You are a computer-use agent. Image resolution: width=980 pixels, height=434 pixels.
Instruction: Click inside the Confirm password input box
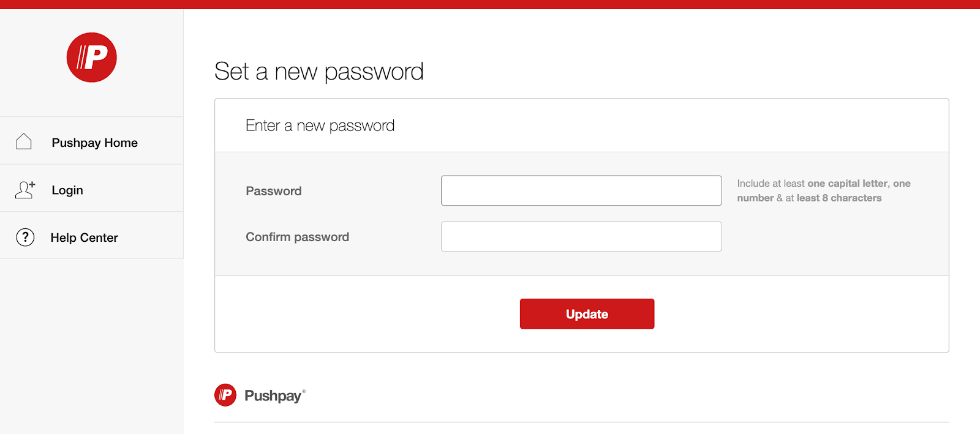pyautogui.click(x=581, y=236)
